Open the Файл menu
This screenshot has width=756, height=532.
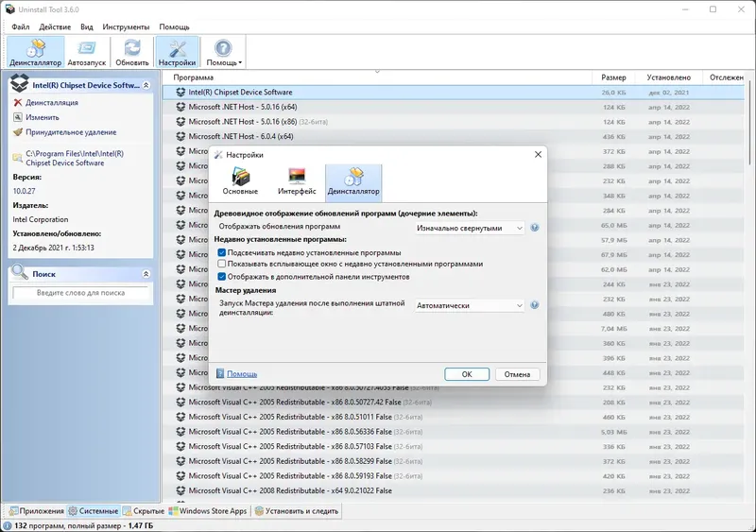tap(20, 27)
